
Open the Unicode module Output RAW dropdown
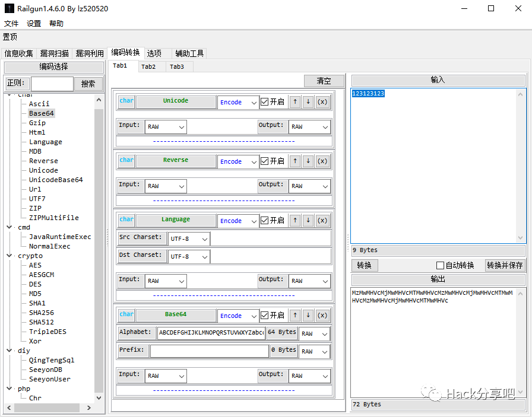pos(309,127)
